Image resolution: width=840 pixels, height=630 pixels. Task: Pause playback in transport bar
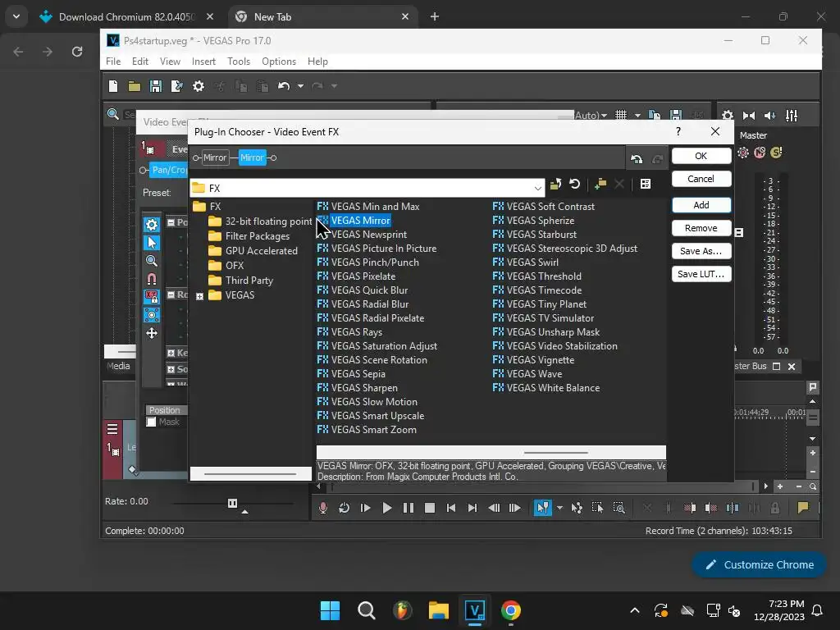pyautogui.click(x=409, y=508)
